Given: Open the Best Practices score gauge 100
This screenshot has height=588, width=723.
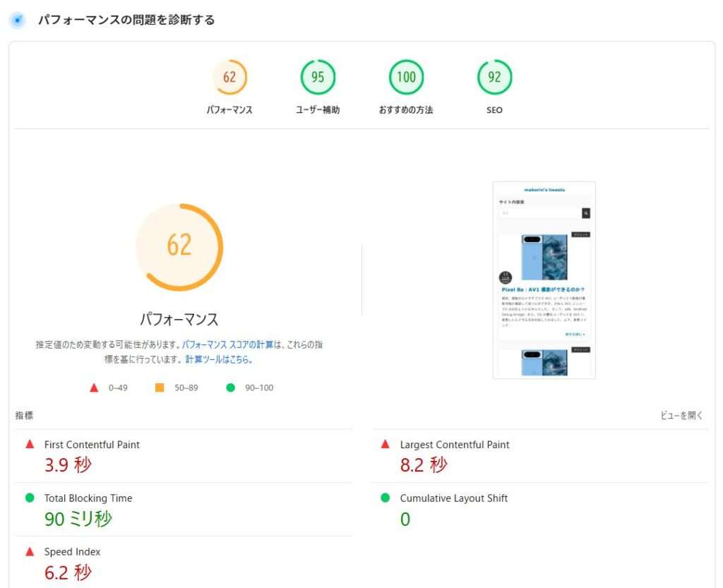Looking at the screenshot, I should coord(406,78).
